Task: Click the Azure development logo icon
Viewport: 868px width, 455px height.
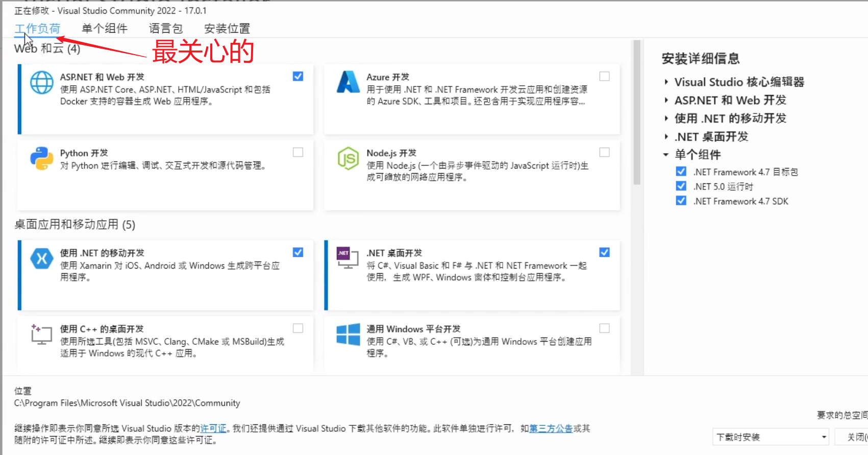Action: point(348,82)
